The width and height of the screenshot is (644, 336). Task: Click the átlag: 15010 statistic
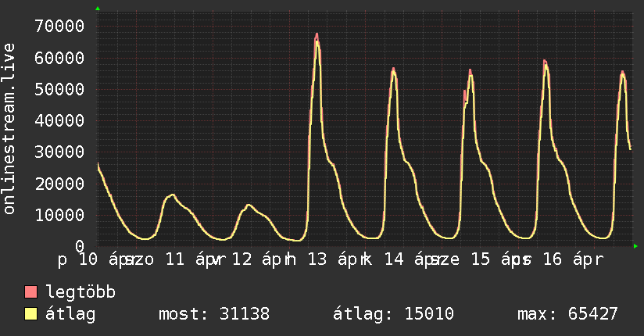pyautogui.click(x=393, y=314)
